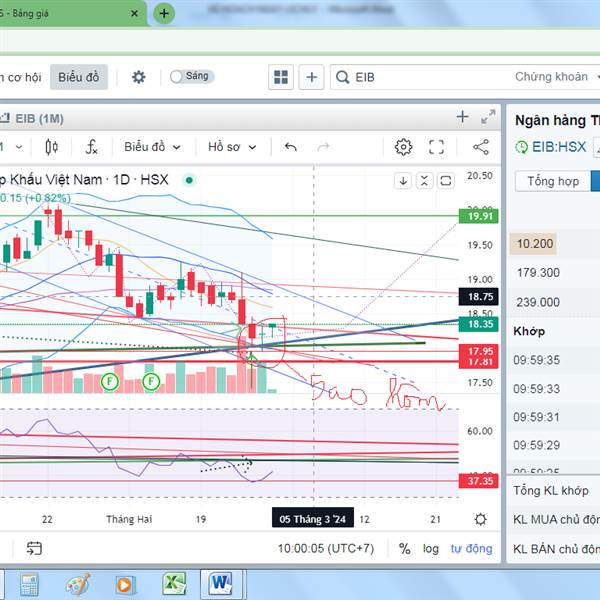Expand the Biểu đồ dropdown in toolbar
Viewport: 600px width, 600px height.
click(152, 147)
